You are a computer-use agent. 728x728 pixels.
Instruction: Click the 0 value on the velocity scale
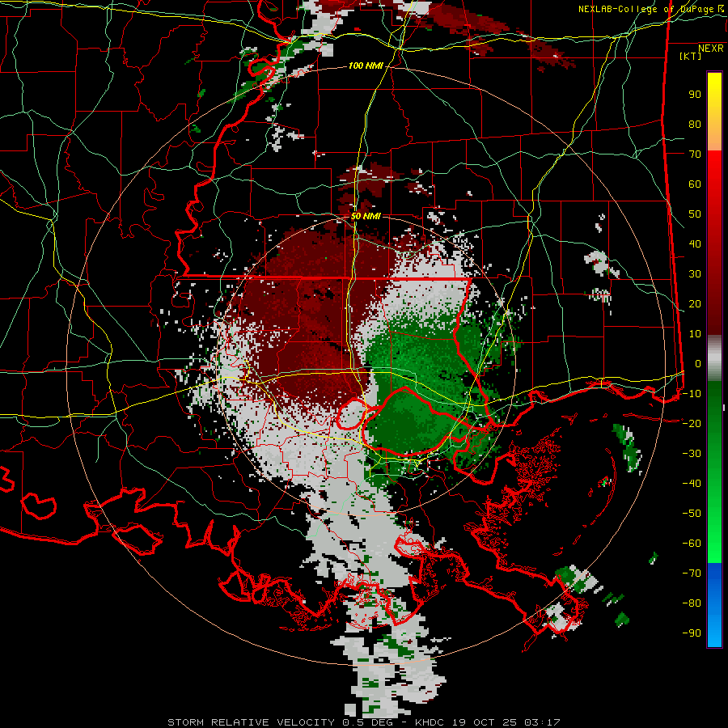(698, 364)
